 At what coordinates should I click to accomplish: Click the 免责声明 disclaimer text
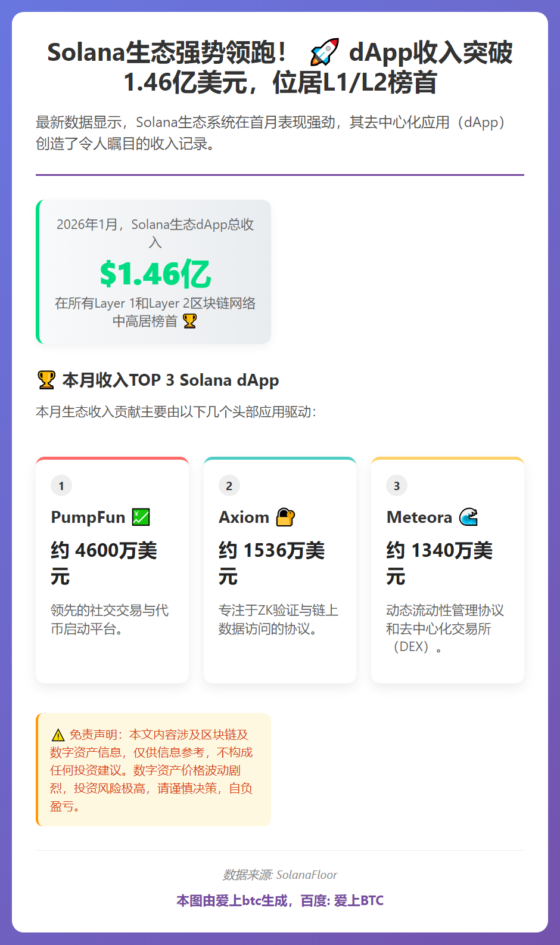pyautogui.click(x=152, y=770)
